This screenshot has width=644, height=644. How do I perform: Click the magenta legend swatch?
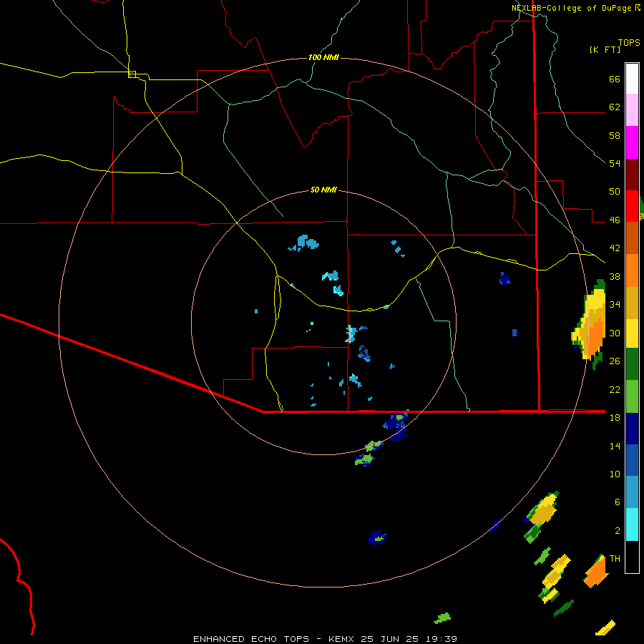click(x=632, y=142)
